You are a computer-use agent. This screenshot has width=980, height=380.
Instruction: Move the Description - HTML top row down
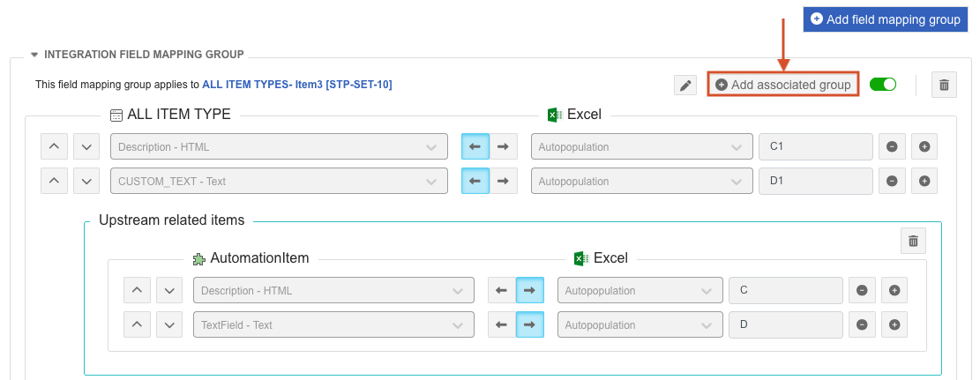pos(86,146)
